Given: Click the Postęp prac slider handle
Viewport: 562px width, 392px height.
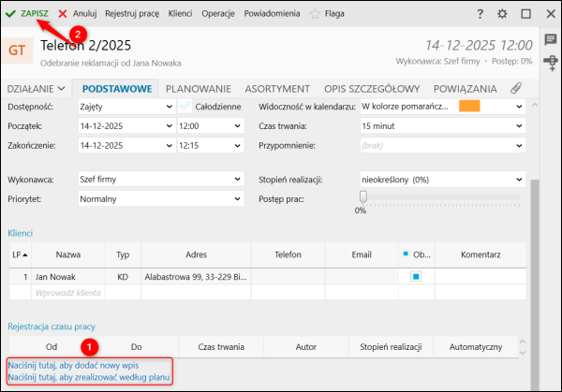Looking at the screenshot, I should click(x=362, y=196).
